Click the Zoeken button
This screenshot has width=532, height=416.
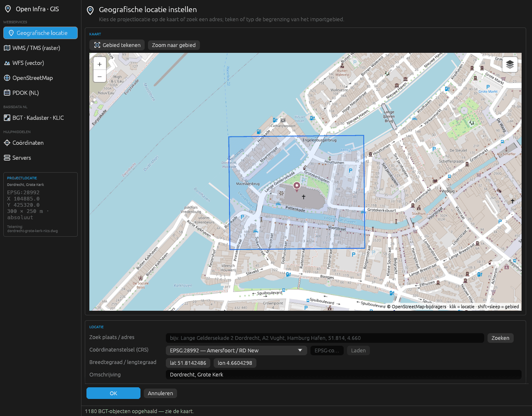[500, 338]
